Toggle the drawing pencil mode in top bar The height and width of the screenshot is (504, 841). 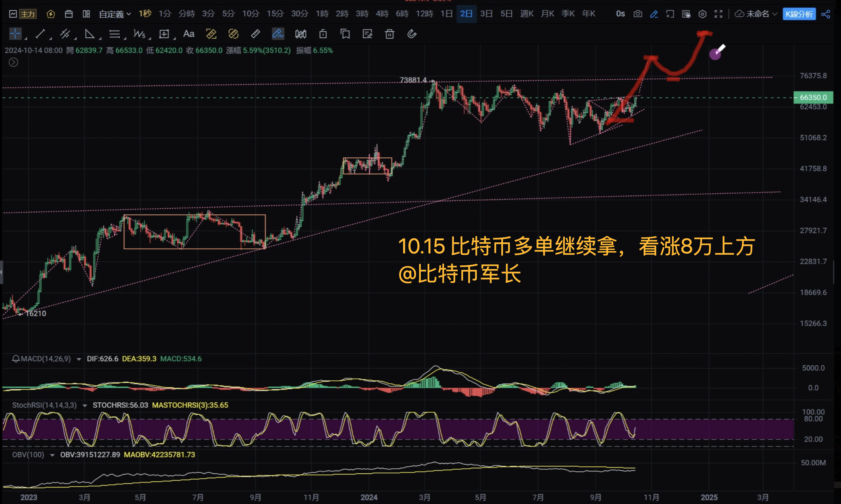point(654,14)
